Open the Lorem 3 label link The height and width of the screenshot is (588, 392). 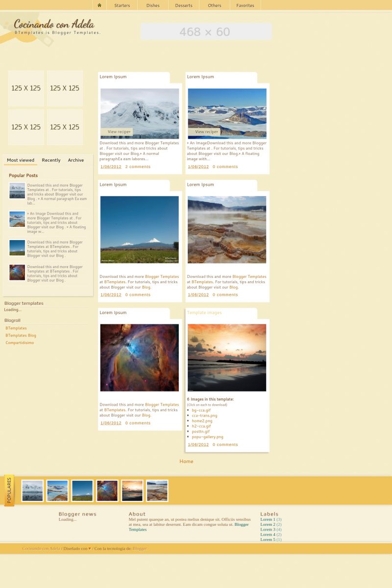click(x=268, y=529)
